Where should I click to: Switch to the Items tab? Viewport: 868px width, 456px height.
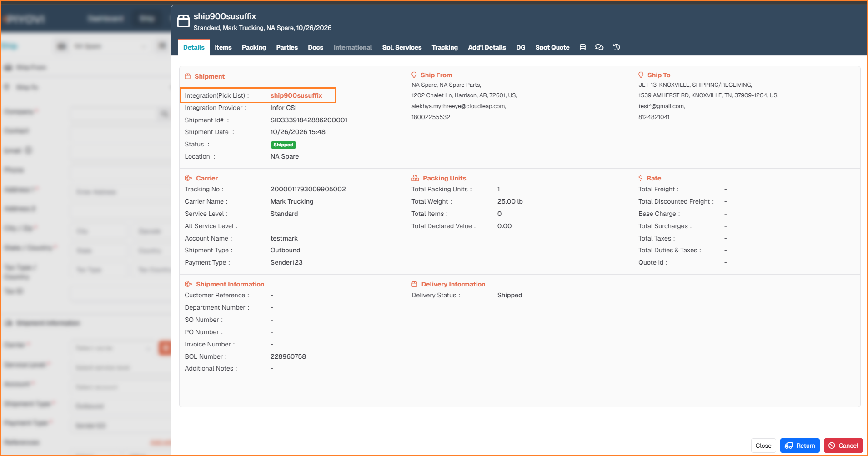(x=223, y=47)
